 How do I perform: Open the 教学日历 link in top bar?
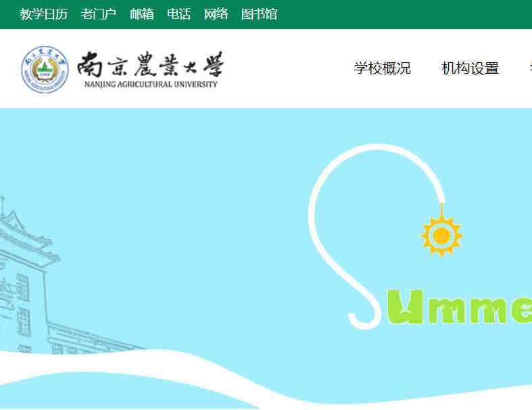pos(43,14)
